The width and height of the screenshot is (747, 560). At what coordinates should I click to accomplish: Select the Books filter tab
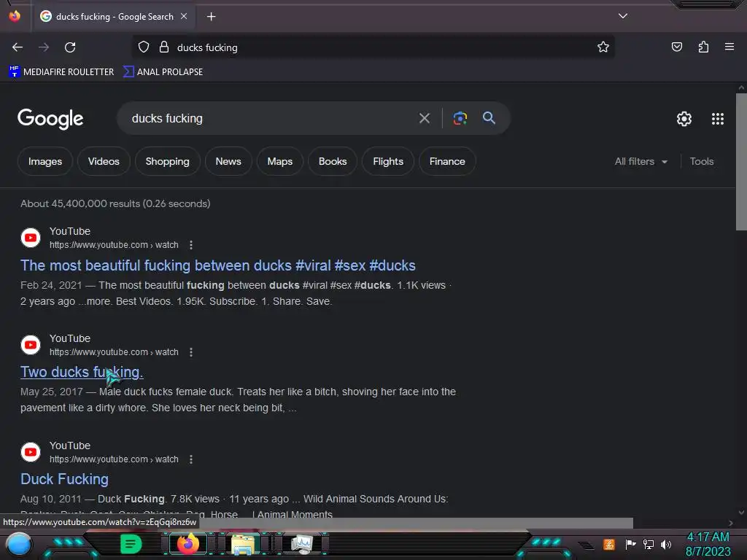pyautogui.click(x=333, y=161)
